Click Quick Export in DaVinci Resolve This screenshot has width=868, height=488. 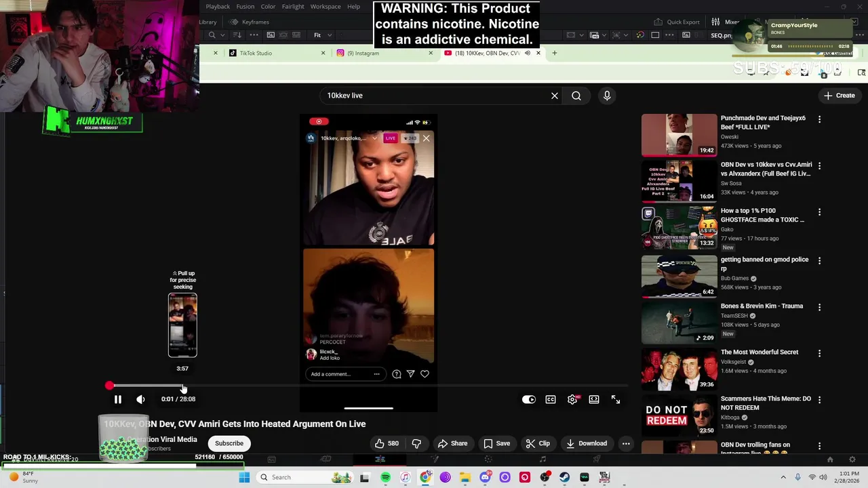[x=677, y=22]
